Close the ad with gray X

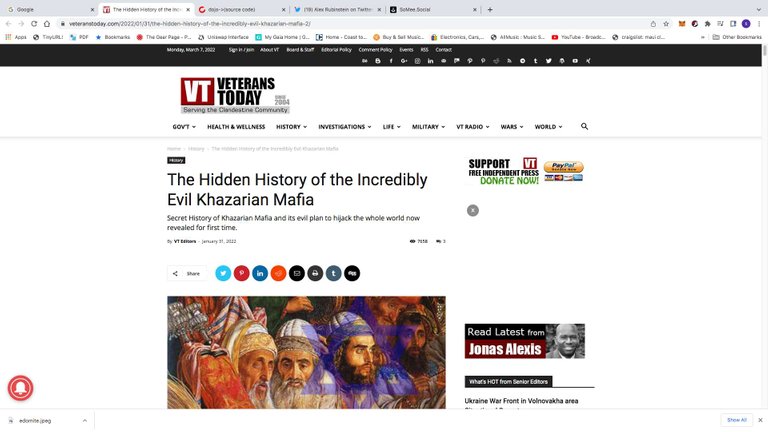click(x=473, y=210)
